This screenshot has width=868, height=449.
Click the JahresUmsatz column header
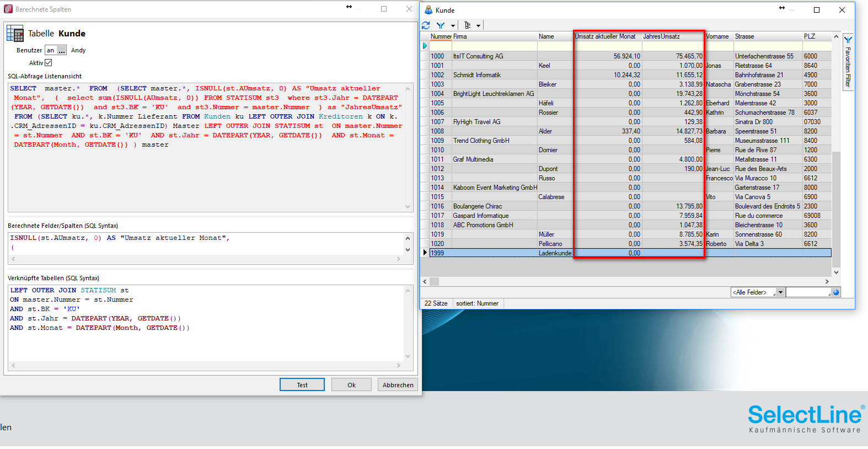(673, 36)
